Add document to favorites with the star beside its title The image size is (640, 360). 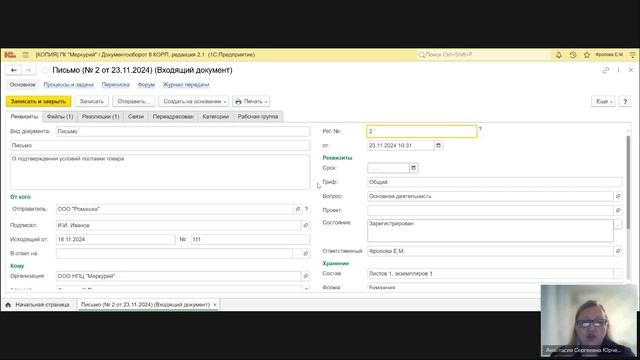(45, 70)
